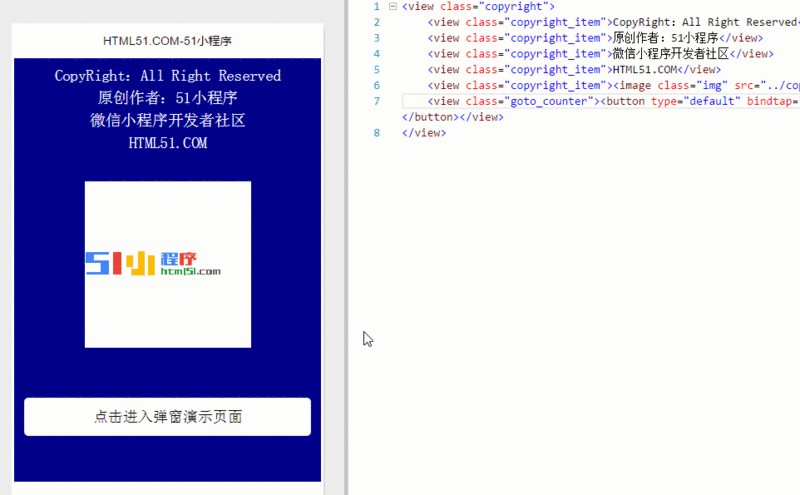800x495 pixels.
Task: Click the page title HTML51.COM-51小程序
Action: click(x=167, y=41)
